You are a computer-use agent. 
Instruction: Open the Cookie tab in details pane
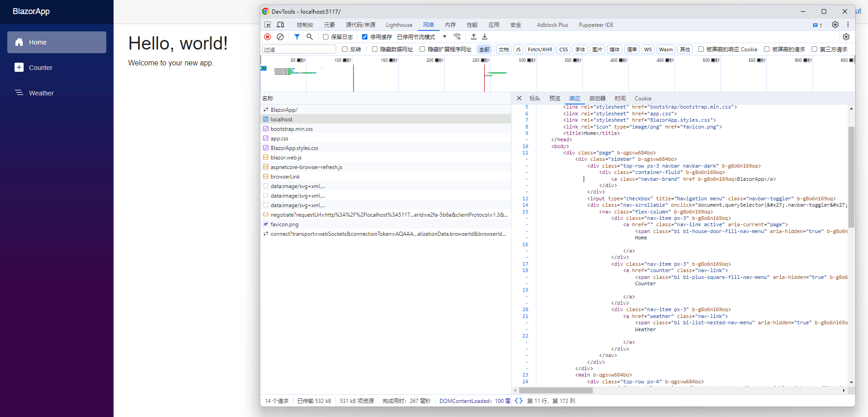(643, 98)
